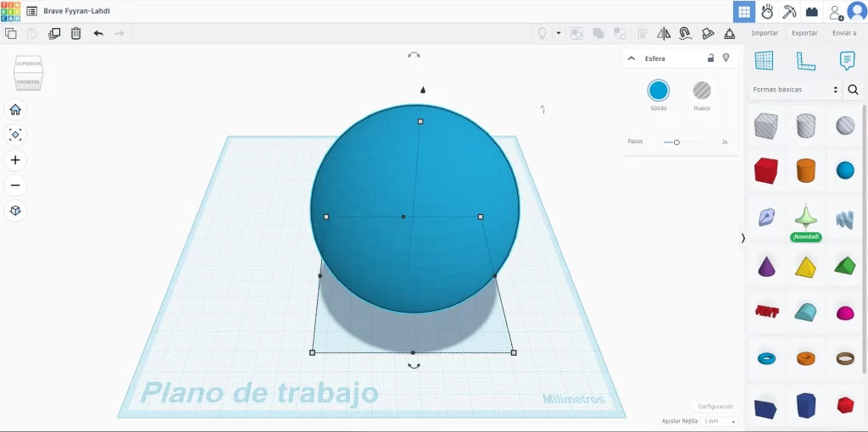Open the Sim Lab icon
This screenshot has height=432, width=868.
pyautogui.click(x=767, y=12)
